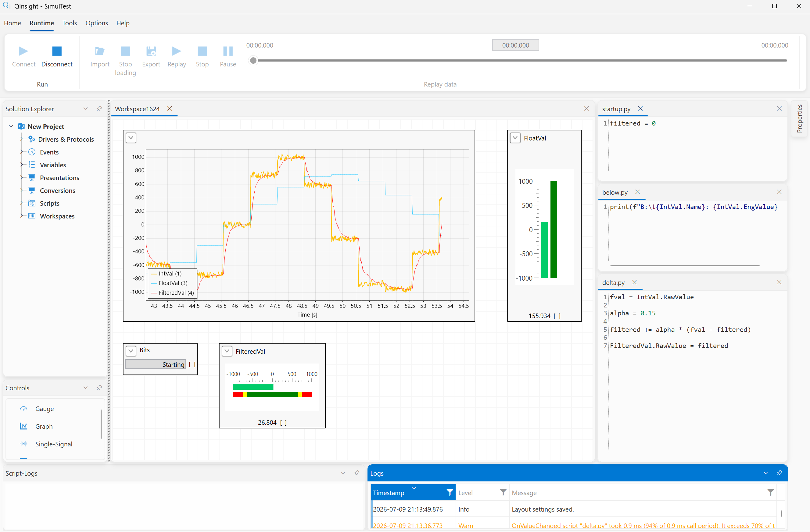Pin the Script-Logs panel
This screenshot has width=810, height=532.
click(357, 473)
